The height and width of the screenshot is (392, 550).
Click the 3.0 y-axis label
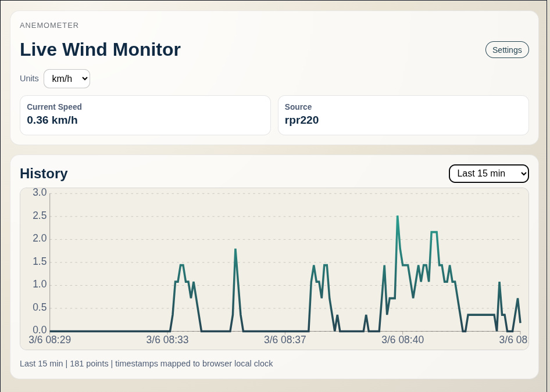tap(40, 192)
